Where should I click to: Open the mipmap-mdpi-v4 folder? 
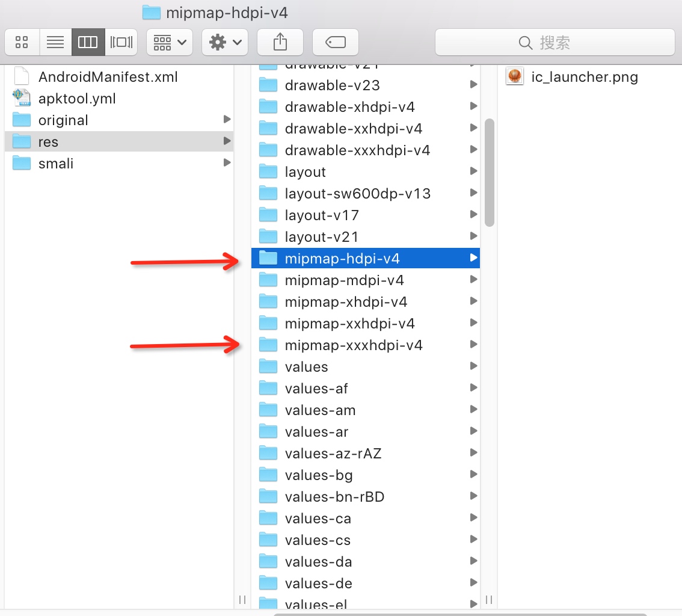point(366,280)
